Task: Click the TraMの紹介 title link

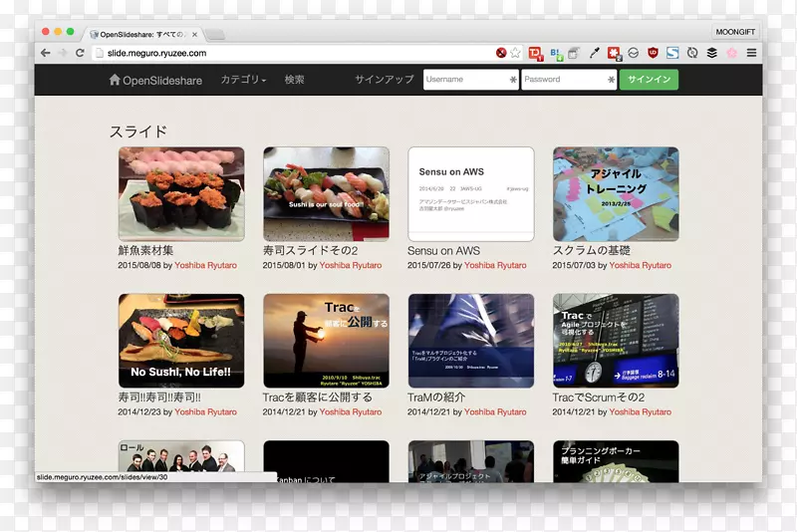Action: [x=436, y=398]
